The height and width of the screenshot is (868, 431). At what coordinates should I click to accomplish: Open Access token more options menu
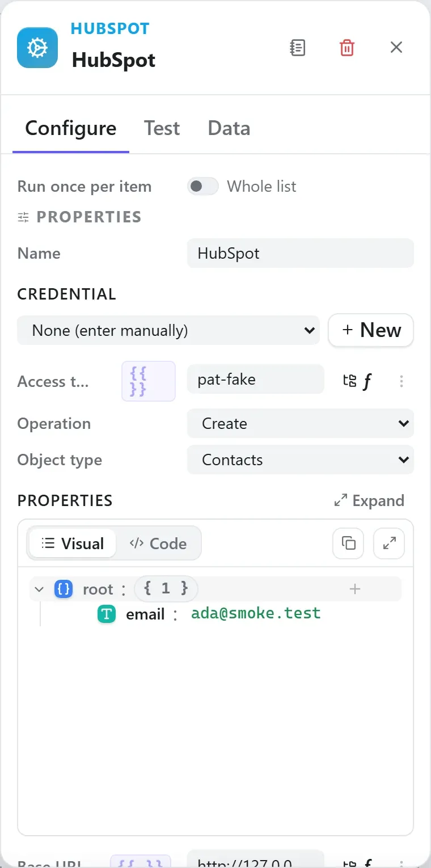click(x=402, y=381)
